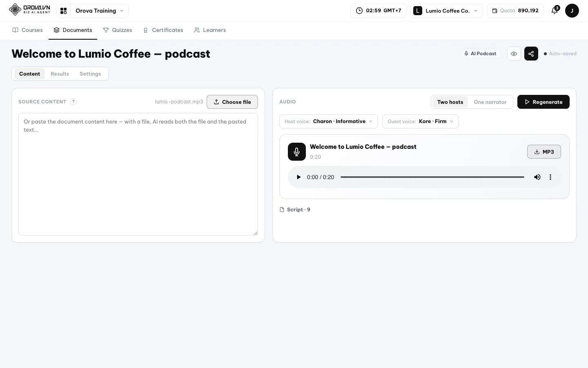Expand the Orova Training workspace dropdown
Viewport: 588px width, 368px height.
click(x=100, y=11)
